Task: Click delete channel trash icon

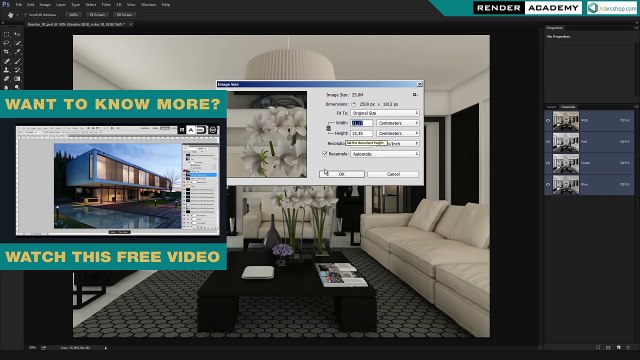Action: 629,347
